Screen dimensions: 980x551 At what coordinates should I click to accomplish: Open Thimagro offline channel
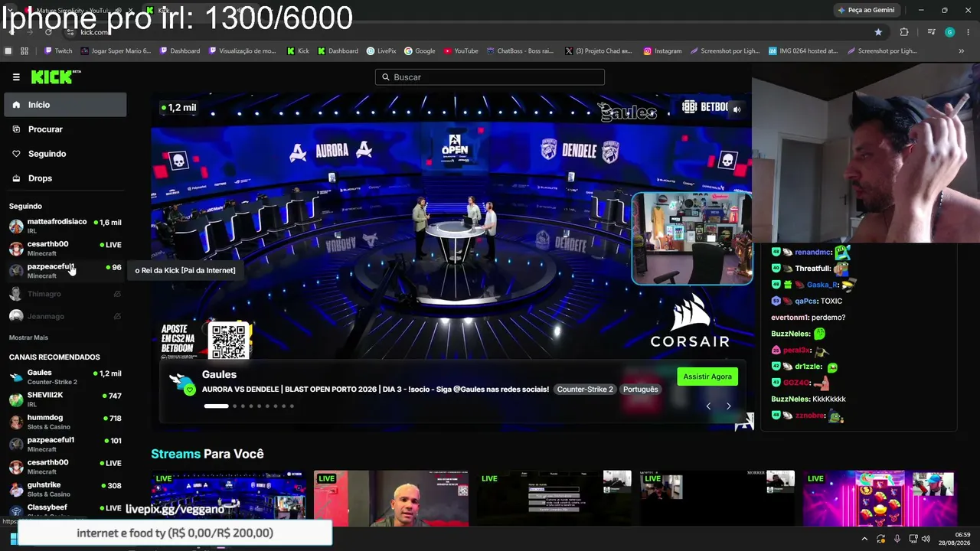(x=65, y=294)
